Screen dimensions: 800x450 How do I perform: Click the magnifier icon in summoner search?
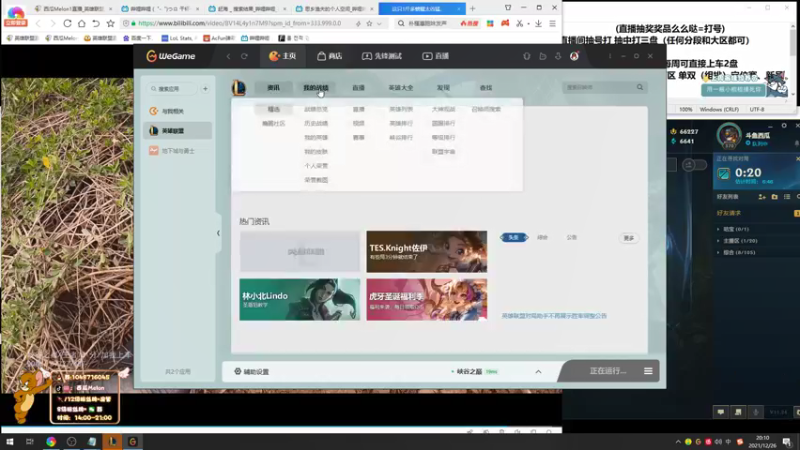[x=640, y=88]
